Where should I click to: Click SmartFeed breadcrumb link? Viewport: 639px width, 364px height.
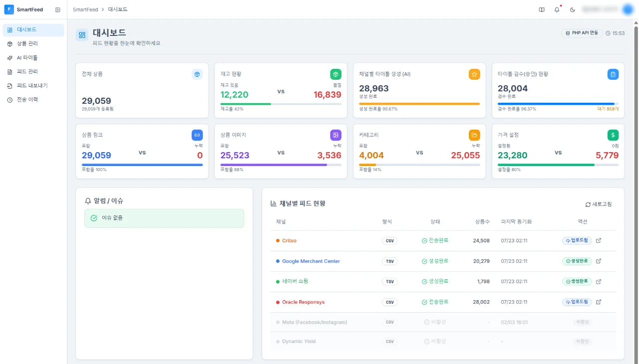click(x=85, y=9)
